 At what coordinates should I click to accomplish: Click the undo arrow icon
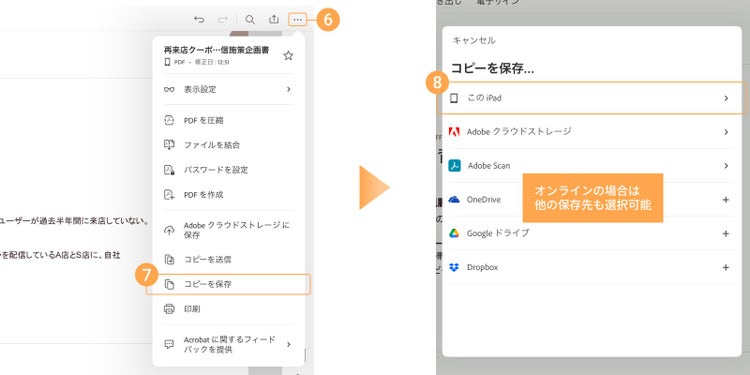(199, 19)
